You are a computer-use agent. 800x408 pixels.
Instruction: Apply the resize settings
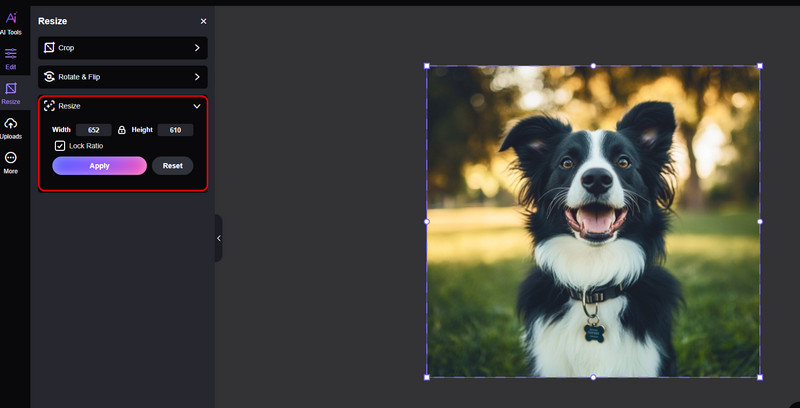(99, 166)
